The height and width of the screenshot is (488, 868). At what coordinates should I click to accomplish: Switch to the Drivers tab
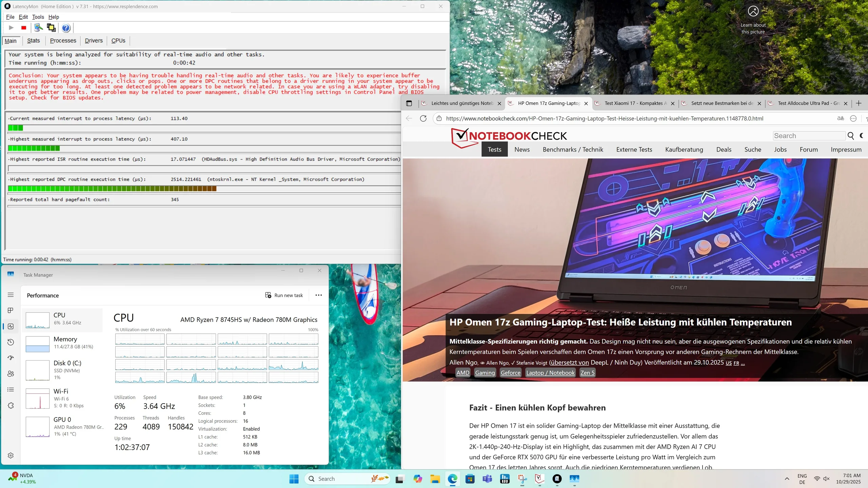pos(94,41)
